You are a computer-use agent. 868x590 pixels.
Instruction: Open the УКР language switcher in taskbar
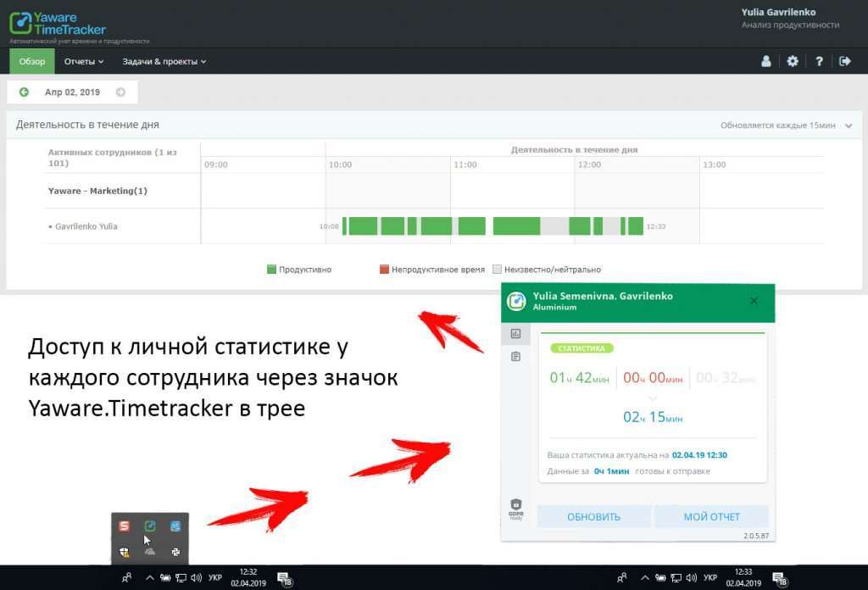[x=215, y=579]
